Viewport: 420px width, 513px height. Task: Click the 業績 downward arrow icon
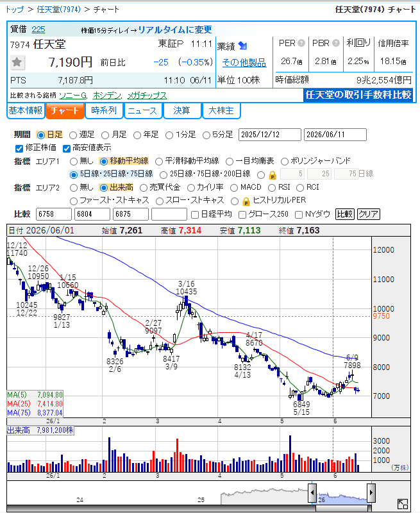point(243,46)
